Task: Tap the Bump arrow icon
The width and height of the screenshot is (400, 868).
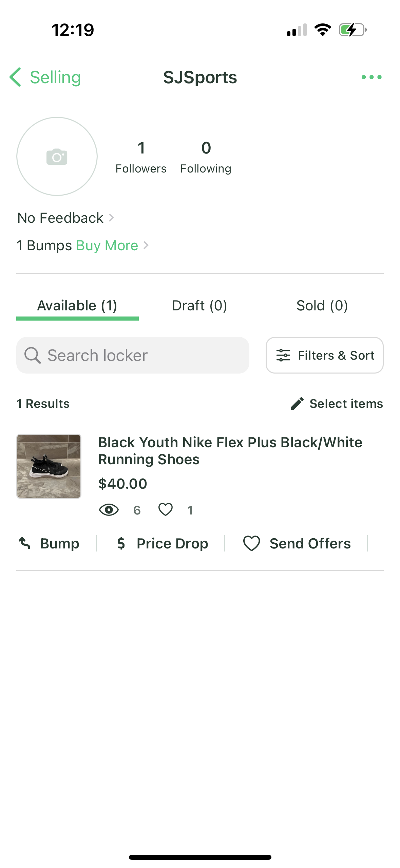Action: coord(25,543)
